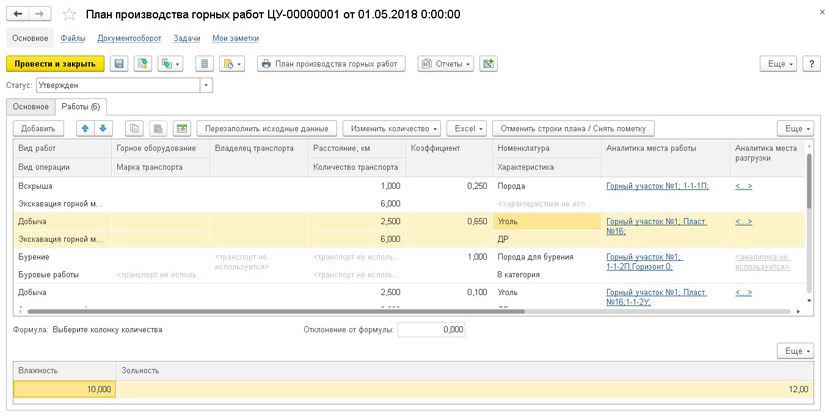Open the Документооборот section link
This screenshot has height=416, width=830.
tap(129, 38)
